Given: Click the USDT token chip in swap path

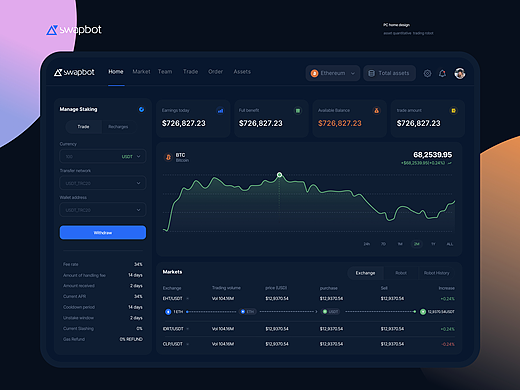Looking at the screenshot, I should pos(330,312).
